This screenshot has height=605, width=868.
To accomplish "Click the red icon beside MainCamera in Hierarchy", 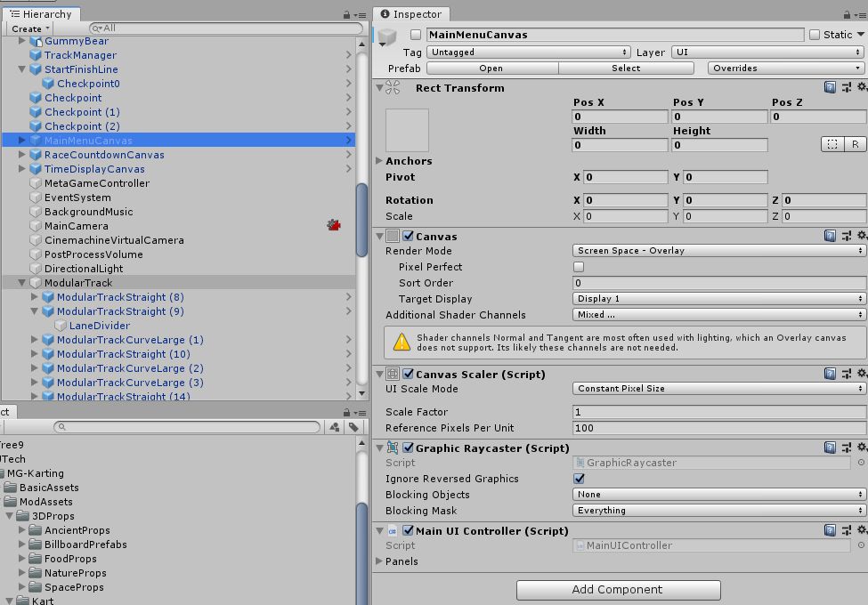I will coord(334,225).
